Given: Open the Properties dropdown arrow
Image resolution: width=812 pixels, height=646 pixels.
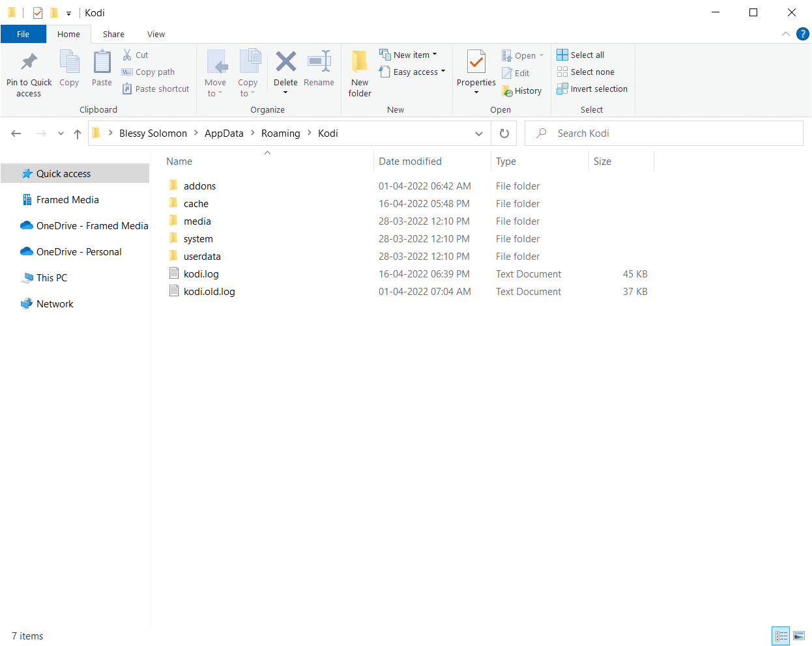Looking at the screenshot, I should [x=476, y=92].
